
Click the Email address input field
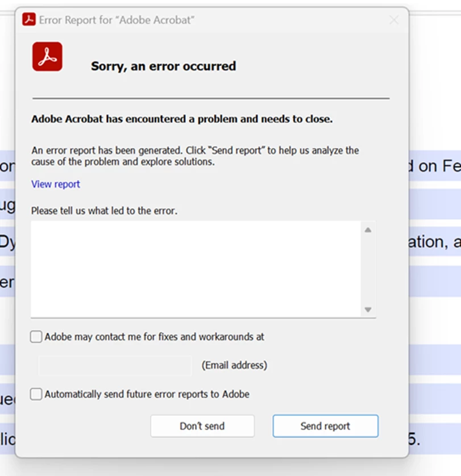[x=115, y=365]
